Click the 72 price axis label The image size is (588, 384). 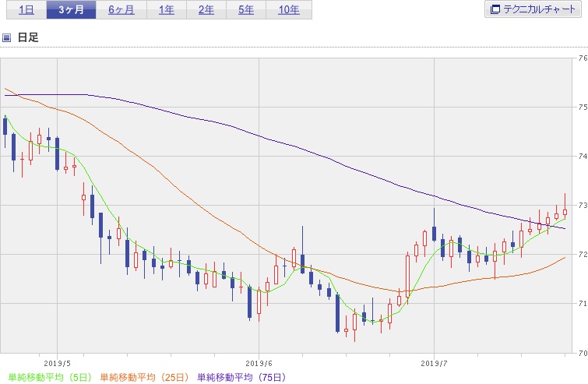(x=583, y=255)
